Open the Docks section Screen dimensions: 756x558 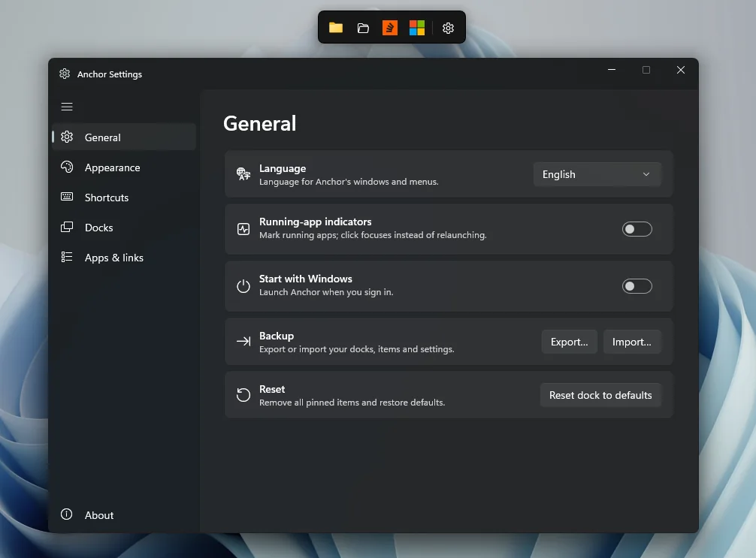click(x=125, y=228)
